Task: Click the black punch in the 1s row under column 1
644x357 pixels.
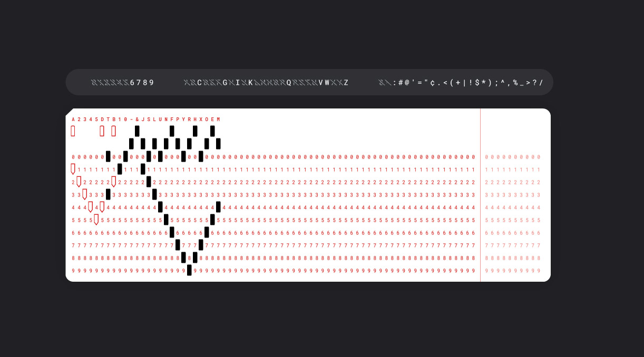Action: click(x=120, y=169)
